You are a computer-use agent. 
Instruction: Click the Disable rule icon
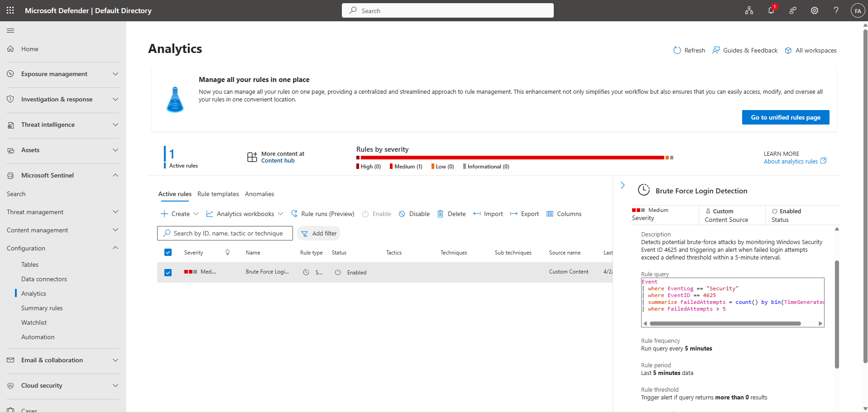pyautogui.click(x=402, y=214)
